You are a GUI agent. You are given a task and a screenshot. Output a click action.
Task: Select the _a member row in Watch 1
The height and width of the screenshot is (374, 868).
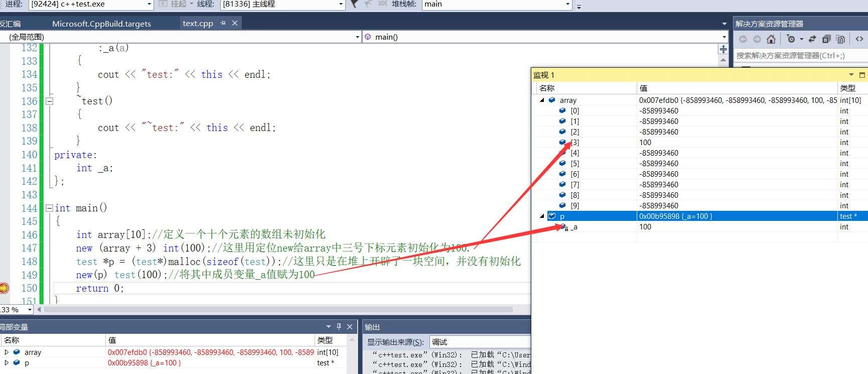pos(575,227)
